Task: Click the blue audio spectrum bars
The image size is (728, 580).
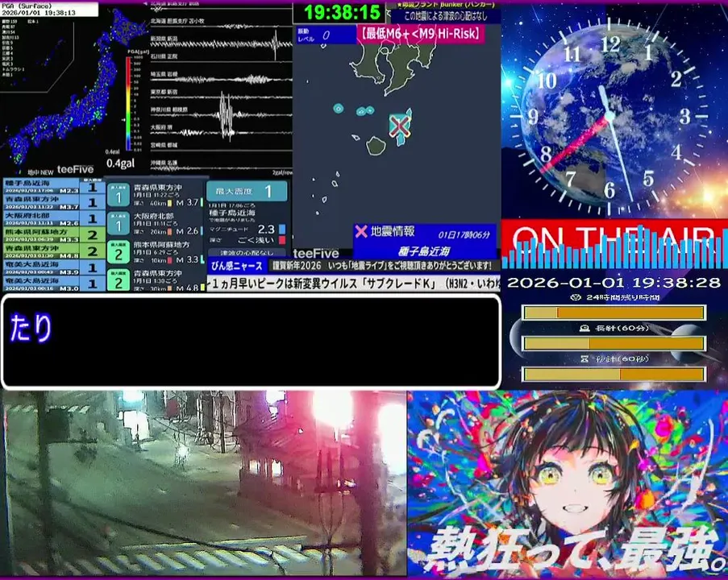Action: tap(614, 248)
